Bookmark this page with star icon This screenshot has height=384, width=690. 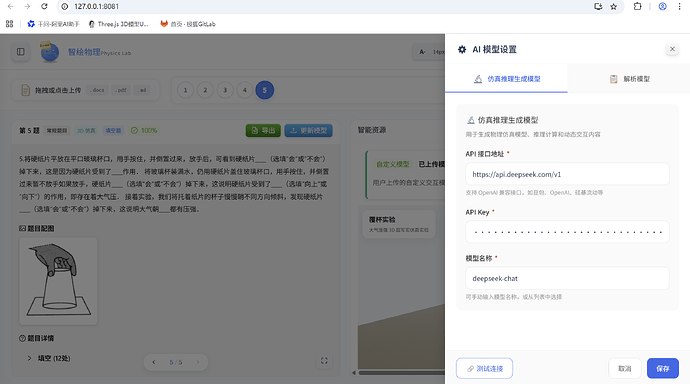613,7
